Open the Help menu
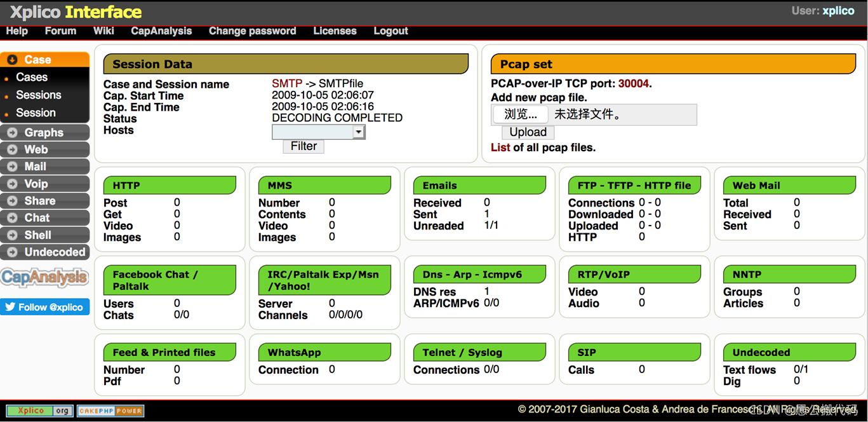The width and height of the screenshot is (868, 422). 17,31
